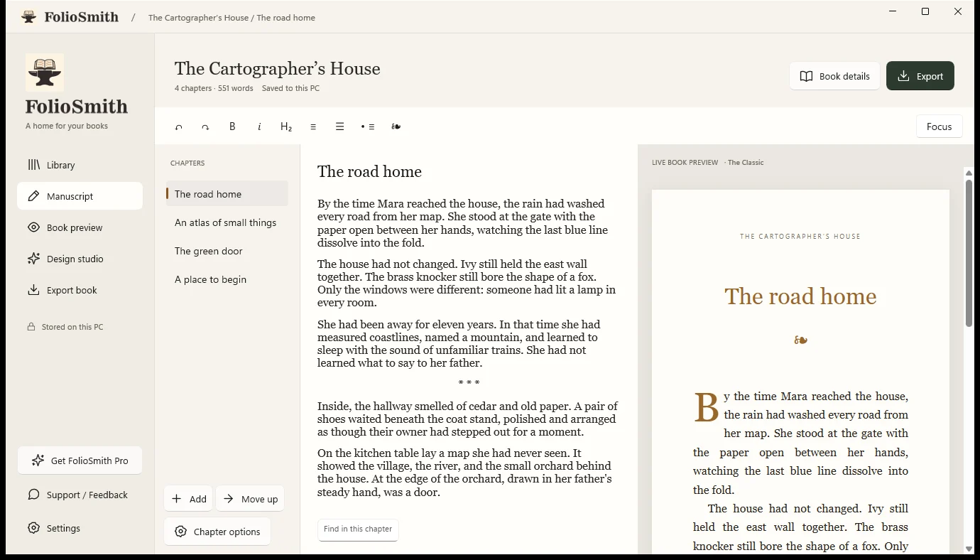This screenshot has width=980, height=560.
Task: Click 'The Classic' preview theme label
Action: point(746,163)
